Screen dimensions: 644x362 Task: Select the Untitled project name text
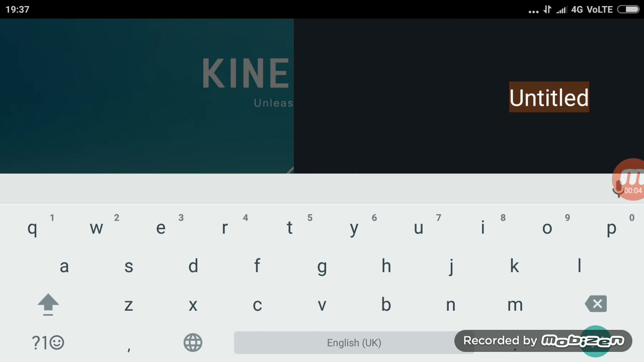pyautogui.click(x=549, y=97)
